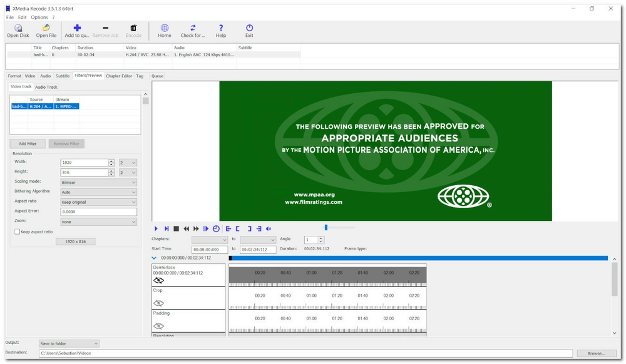Image resolution: width=626 pixels, height=364 pixels.
Task: Open the Output Save to folder dropdown
Action: coord(69,343)
